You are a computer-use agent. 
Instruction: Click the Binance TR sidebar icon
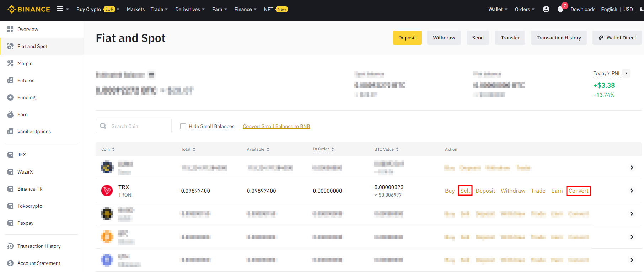(x=10, y=189)
